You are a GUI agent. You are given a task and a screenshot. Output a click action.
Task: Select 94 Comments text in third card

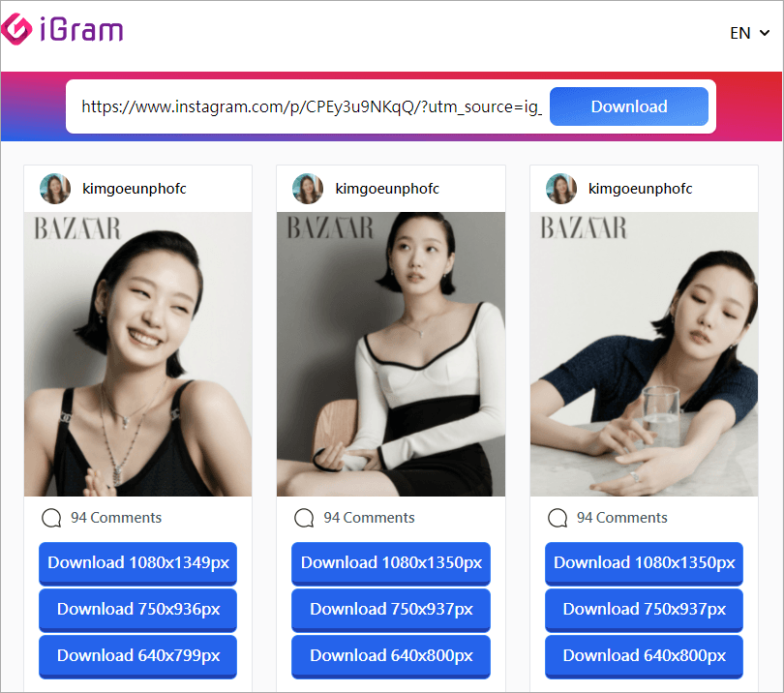pyautogui.click(x=622, y=518)
